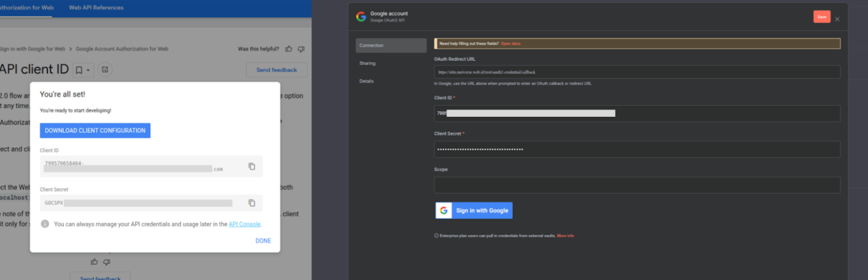Click the GOCSPX Client Secret value in dialog

138,203
